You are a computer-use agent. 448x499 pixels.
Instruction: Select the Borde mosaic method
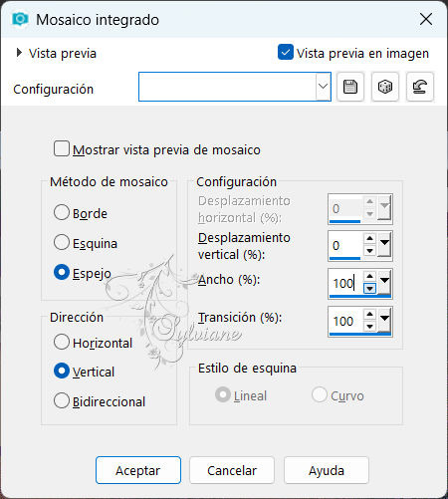click(62, 212)
